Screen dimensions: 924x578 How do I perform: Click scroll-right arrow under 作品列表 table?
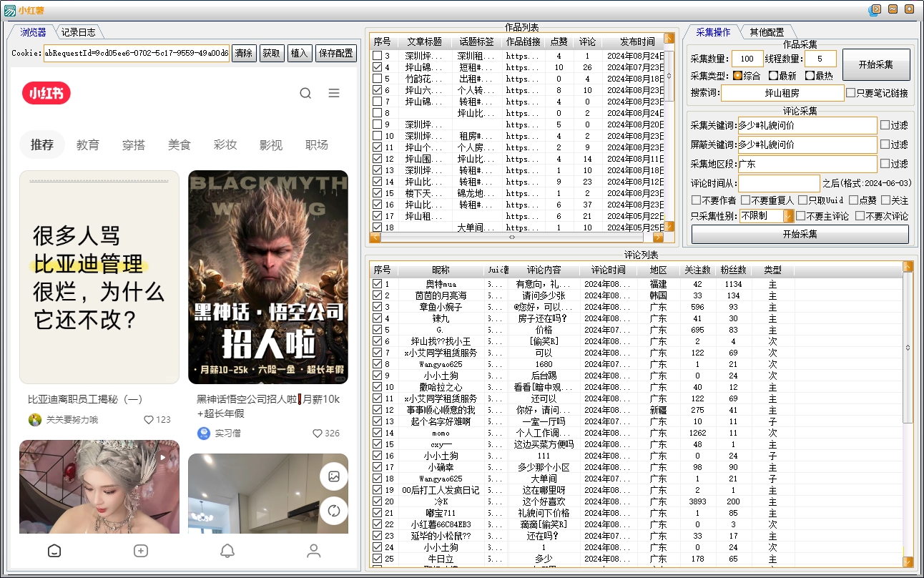659,237
